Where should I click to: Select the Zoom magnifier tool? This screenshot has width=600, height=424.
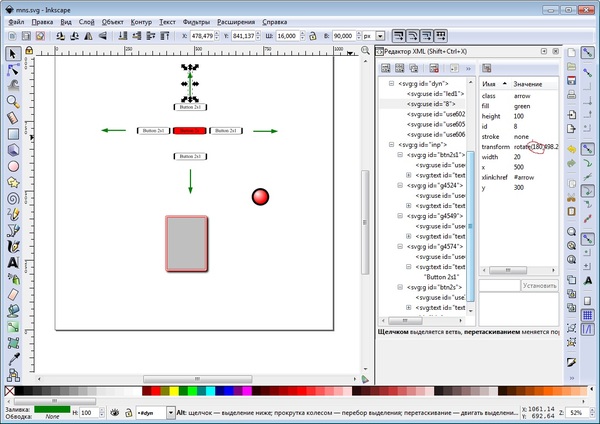point(14,101)
